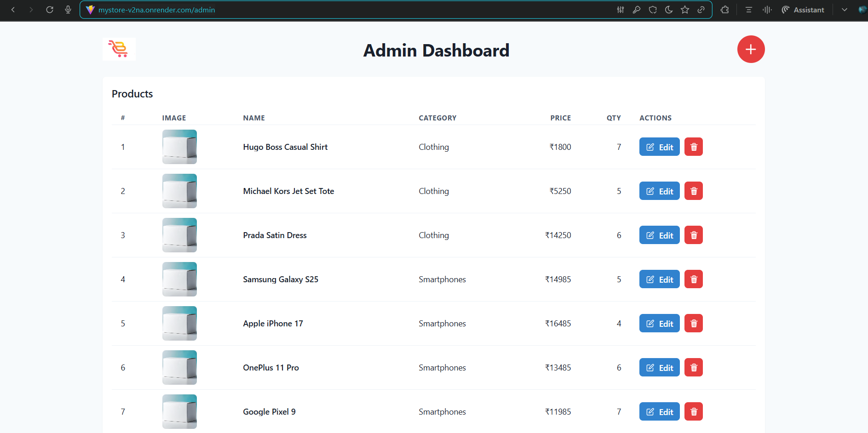Reload the page
868x433 pixels.
[50, 10]
